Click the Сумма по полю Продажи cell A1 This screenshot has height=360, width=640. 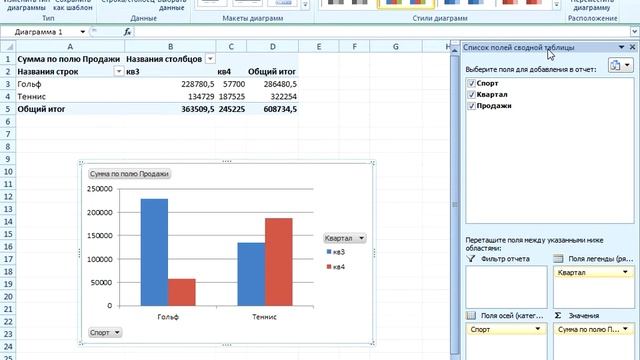70,59
